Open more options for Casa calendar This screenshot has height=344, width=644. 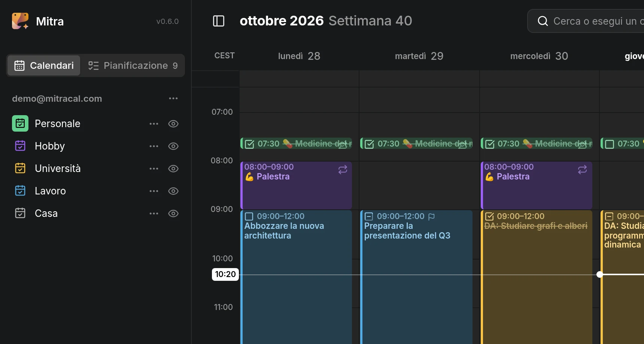[154, 214]
